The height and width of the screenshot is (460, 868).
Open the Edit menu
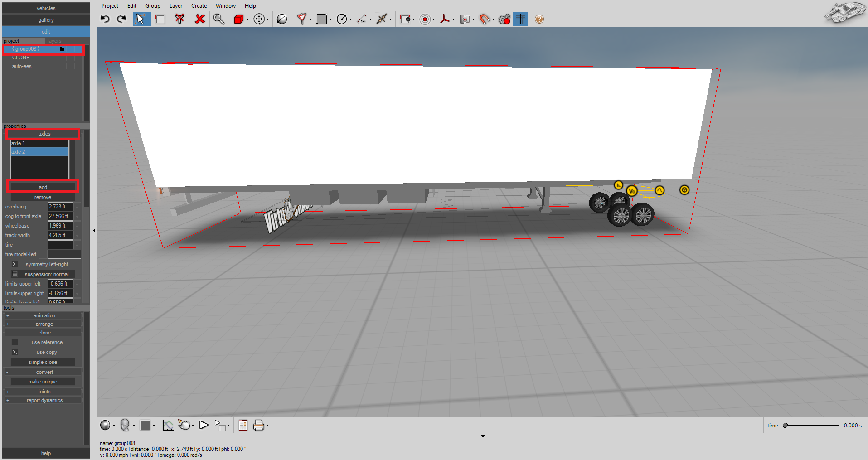click(132, 6)
